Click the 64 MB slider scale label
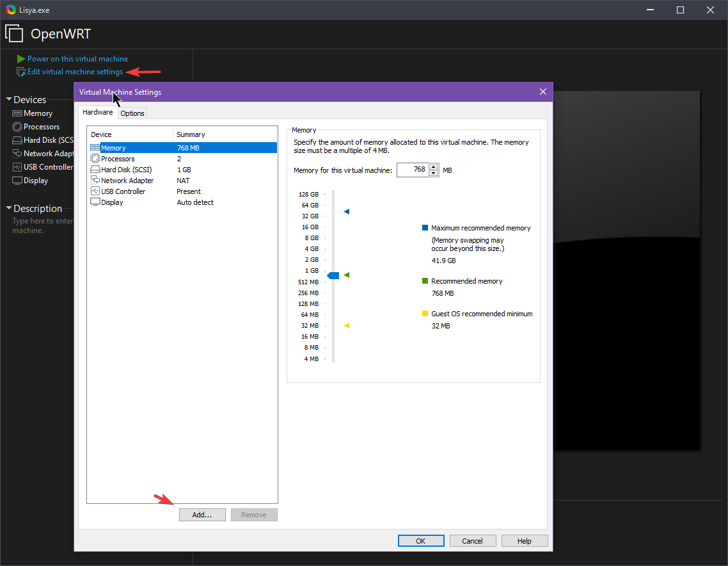This screenshot has width=728, height=566. pos(310,314)
